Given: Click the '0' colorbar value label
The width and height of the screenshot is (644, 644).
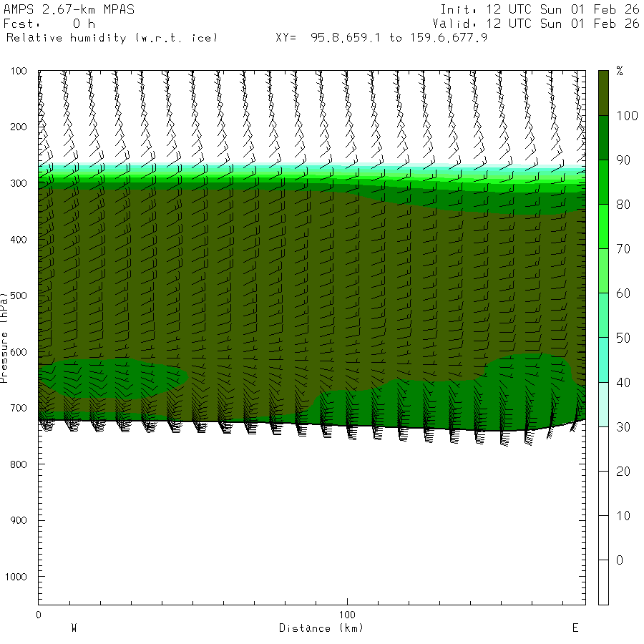Looking at the screenshot, I should (620, 560).
